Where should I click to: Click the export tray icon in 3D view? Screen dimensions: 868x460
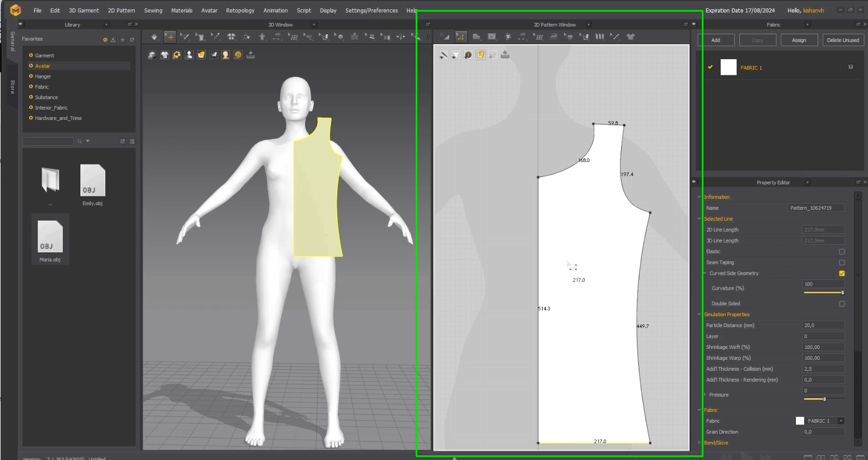point(251,55)
